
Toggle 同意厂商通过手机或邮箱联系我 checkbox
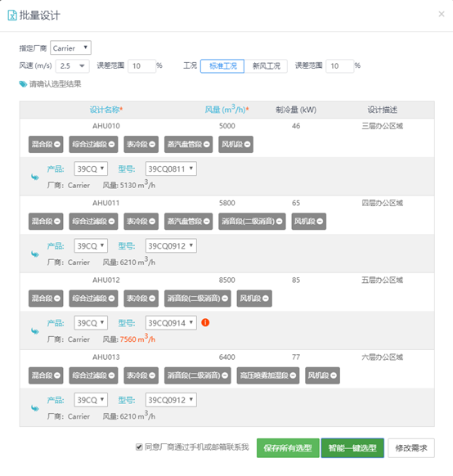coord(139,447)
